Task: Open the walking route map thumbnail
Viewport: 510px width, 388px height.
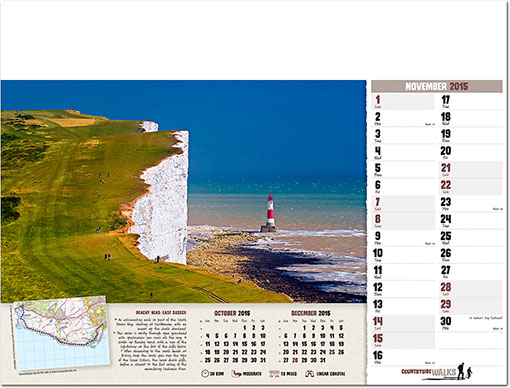Action: (62, 332)
